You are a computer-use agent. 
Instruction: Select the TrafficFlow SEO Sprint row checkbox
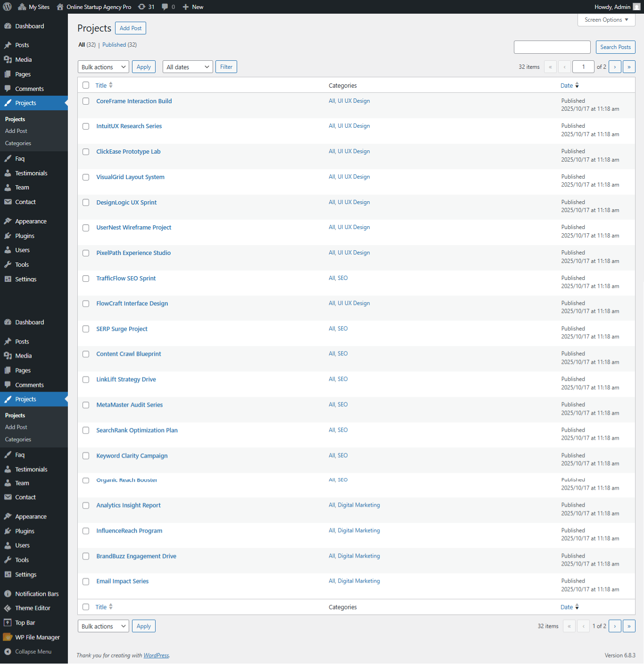click(86, 279)
